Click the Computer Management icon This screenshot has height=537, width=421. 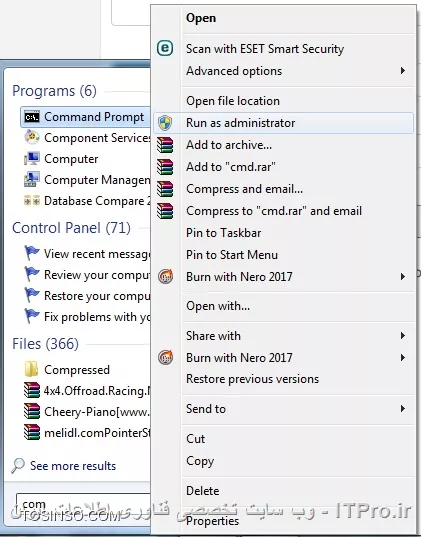tap(32, 179)
